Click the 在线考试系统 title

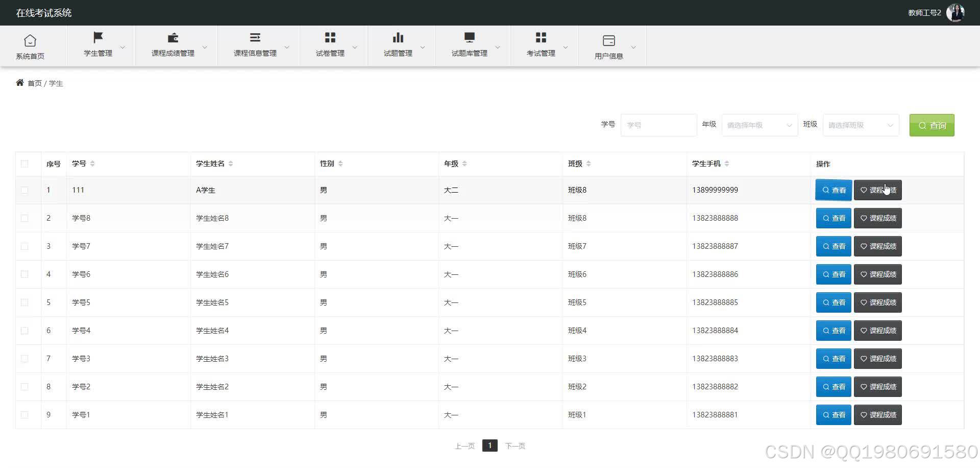(44, 13)
